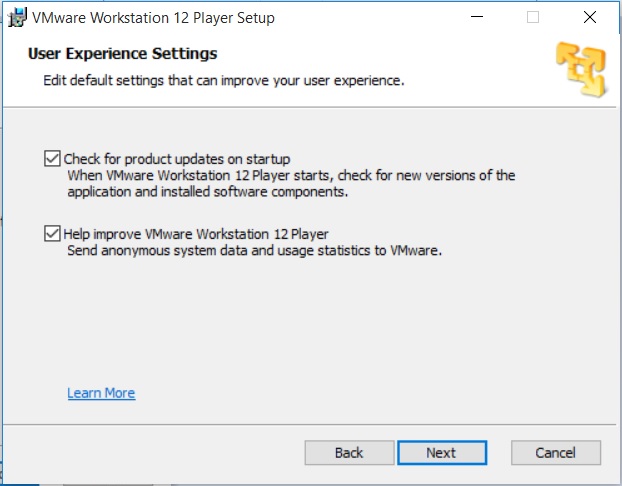Click the VMware installer icon in title bar
622x486 pixels.
[17, 17]
